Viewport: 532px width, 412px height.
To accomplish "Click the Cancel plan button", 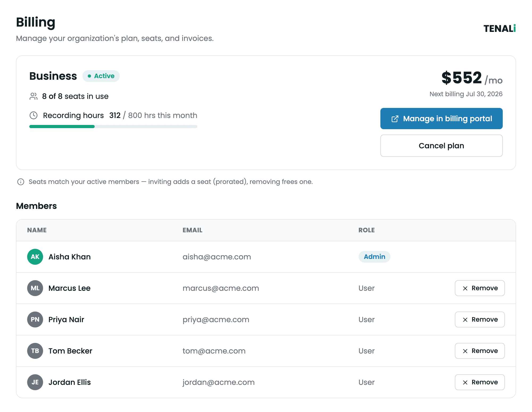I will coord(441,146).
